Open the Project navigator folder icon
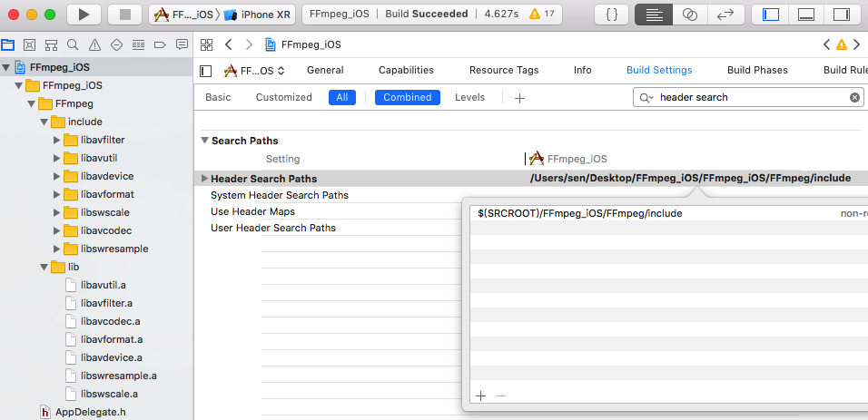This screenshot has height=420, width=868. [8, 44]
